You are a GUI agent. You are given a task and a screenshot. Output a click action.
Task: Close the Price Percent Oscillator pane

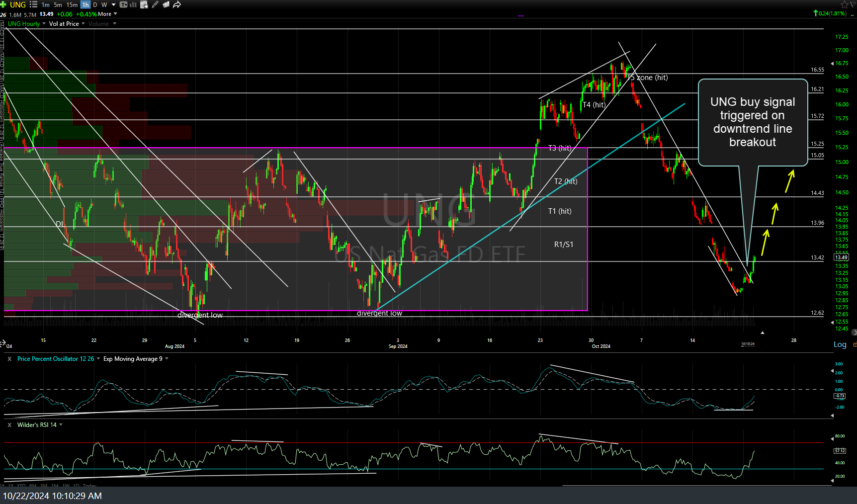coord(9,359)
